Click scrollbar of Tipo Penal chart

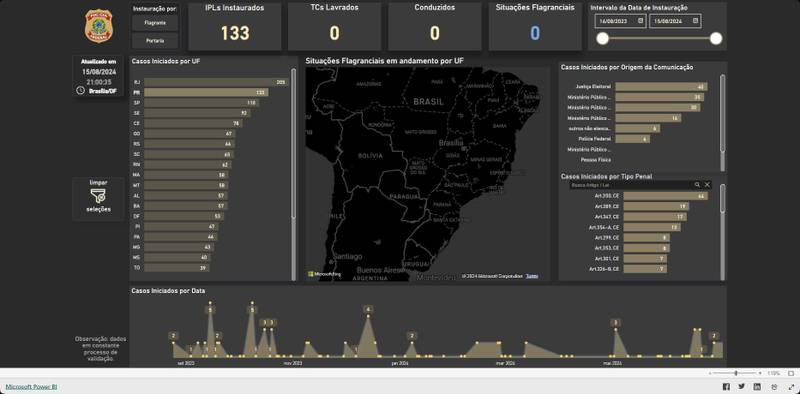point(722,198)
